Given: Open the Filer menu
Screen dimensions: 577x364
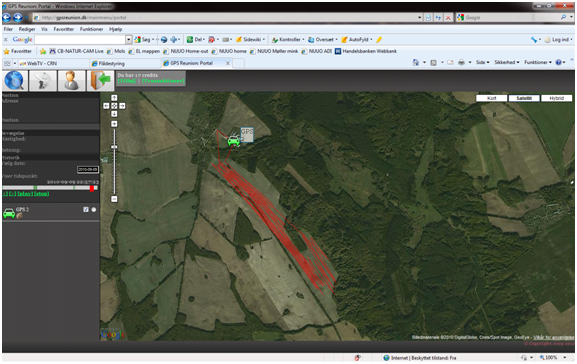Looking at the screenshot, I should 8,29.
